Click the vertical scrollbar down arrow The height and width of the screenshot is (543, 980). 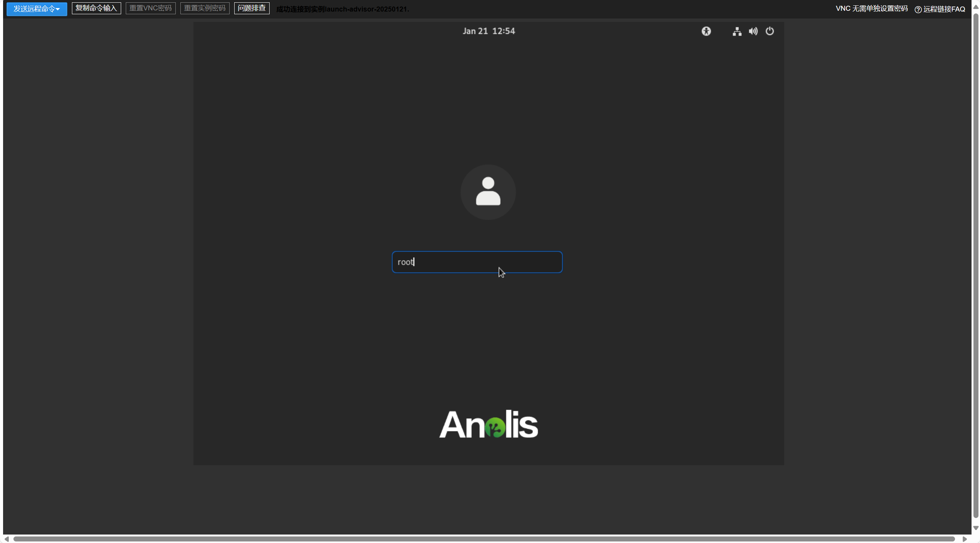[976, 528]
